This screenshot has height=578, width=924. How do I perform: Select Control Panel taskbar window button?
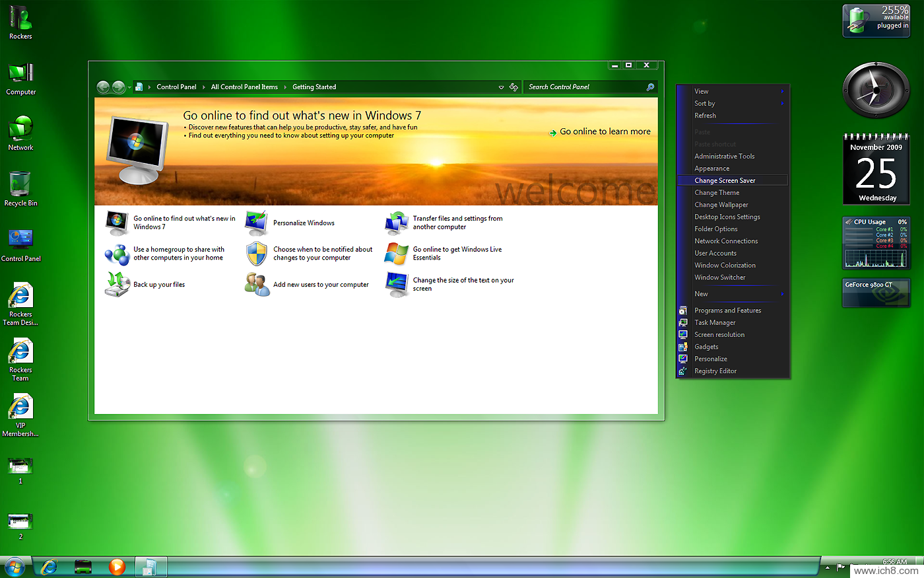pyautogui.click(x=151, y=567)
